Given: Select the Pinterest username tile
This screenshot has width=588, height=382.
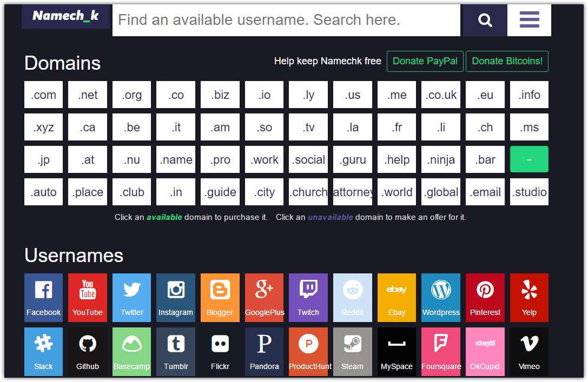Looking at the screenshot, I should [485, 298].
